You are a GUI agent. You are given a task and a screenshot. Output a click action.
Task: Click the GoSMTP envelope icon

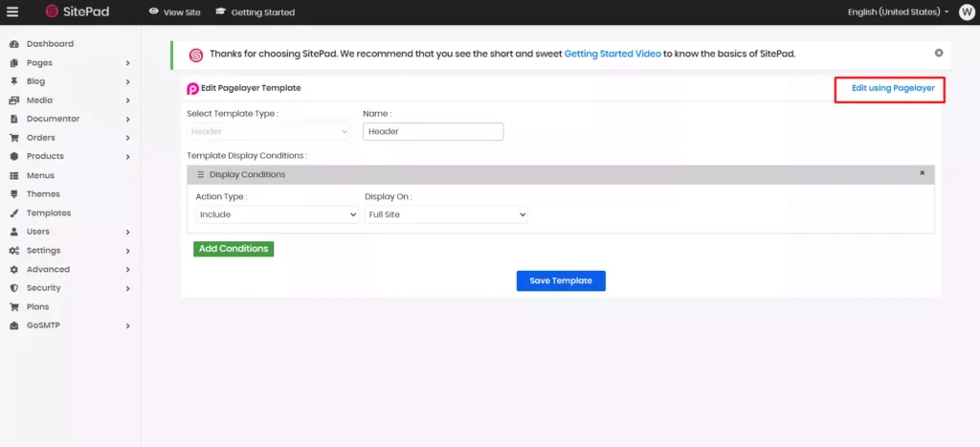13,325
